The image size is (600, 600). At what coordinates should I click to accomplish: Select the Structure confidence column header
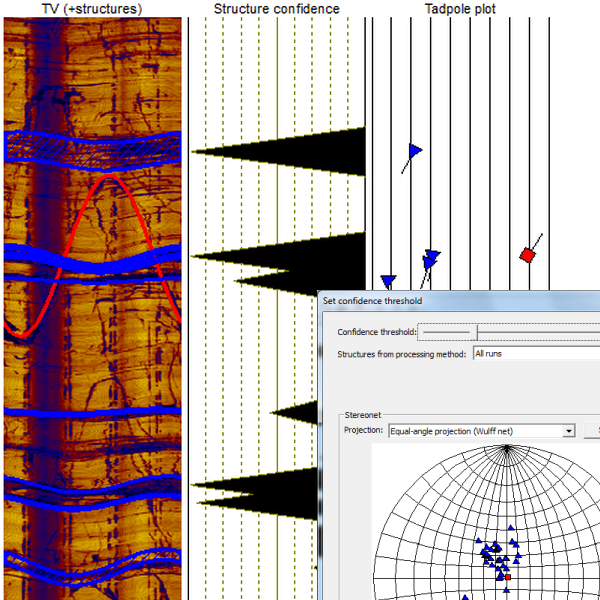(276, 9)
